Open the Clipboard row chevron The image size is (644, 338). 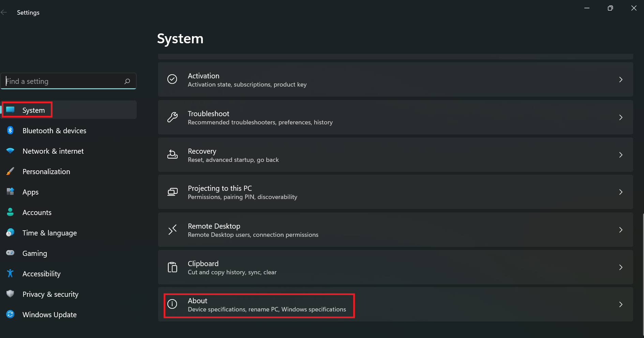[x=621, y=267]
